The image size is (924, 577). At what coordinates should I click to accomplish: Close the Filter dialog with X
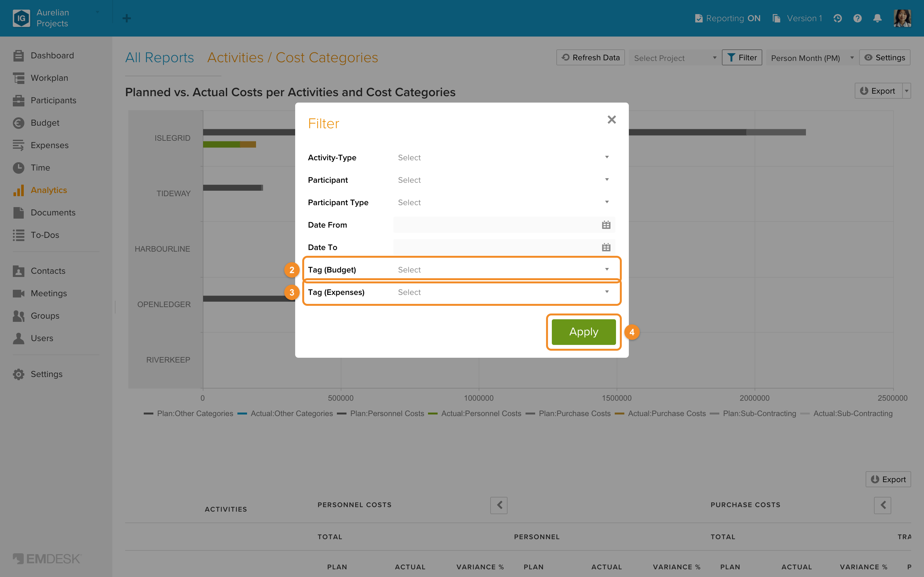click(x=612, y=120)
